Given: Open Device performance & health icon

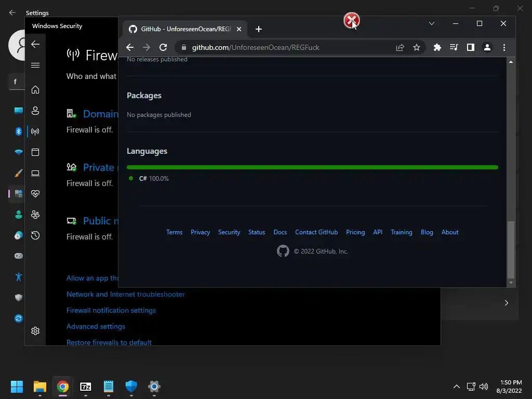Looking at the screenshot, I should pyautogui.click(x=35, y=194).
